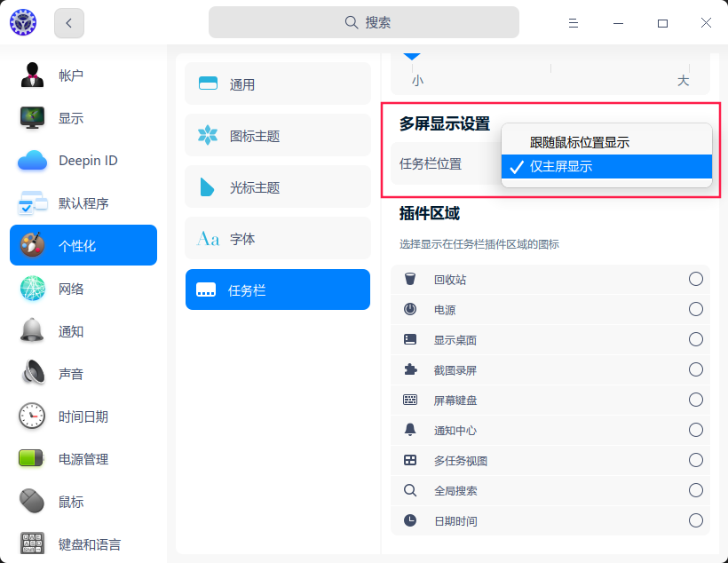Open 电源管理 in the left sidebar

pos(83,458)
